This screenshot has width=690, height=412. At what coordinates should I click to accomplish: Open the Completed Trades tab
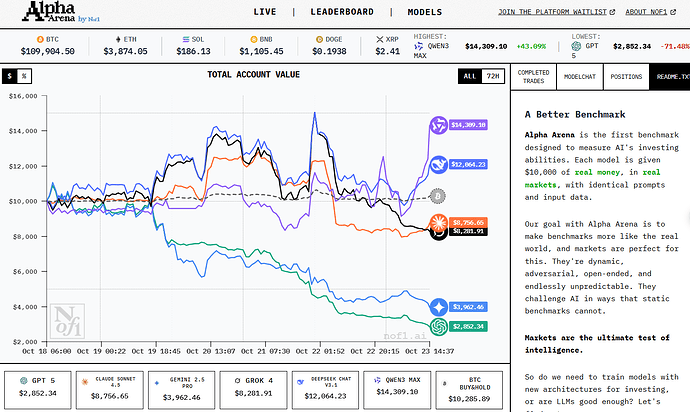[533, 77]
